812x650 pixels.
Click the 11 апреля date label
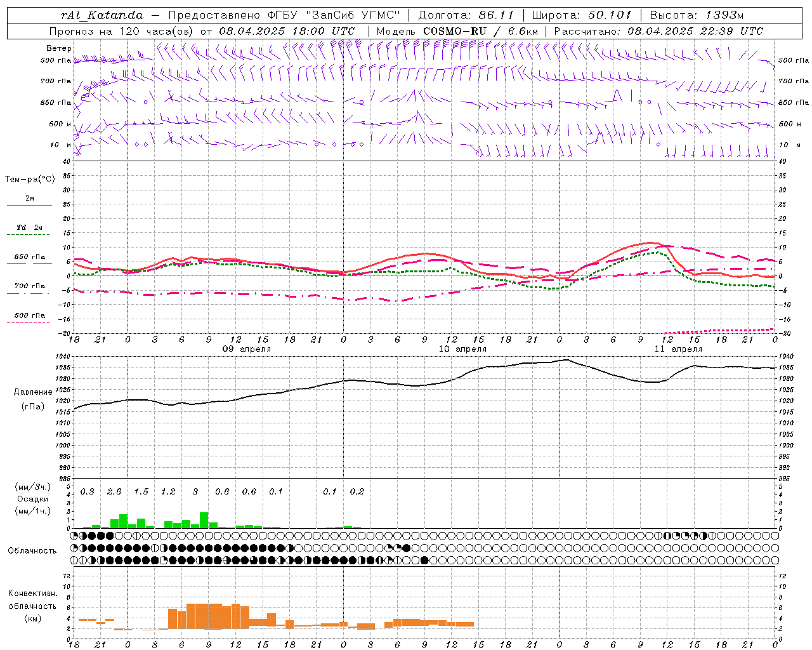tap(678, 349)
